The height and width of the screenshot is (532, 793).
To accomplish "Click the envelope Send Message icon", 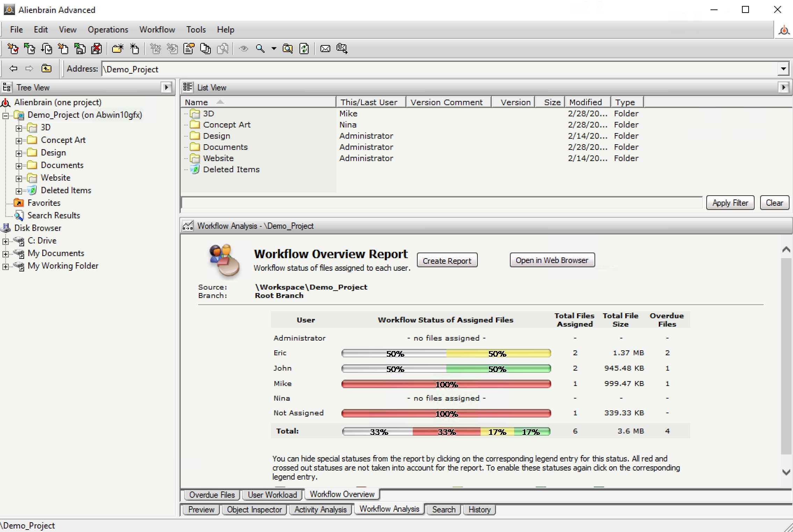I will tap(325, 49).
